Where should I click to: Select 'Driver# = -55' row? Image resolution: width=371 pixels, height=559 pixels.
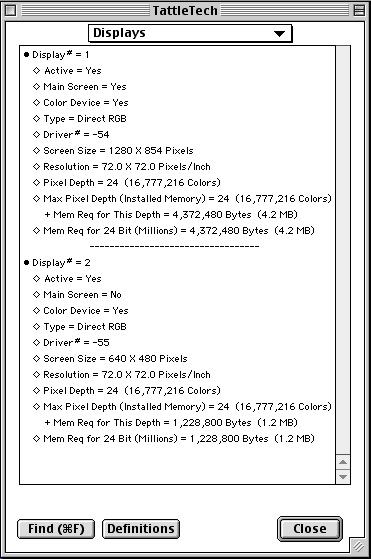[x=71, y=343]
